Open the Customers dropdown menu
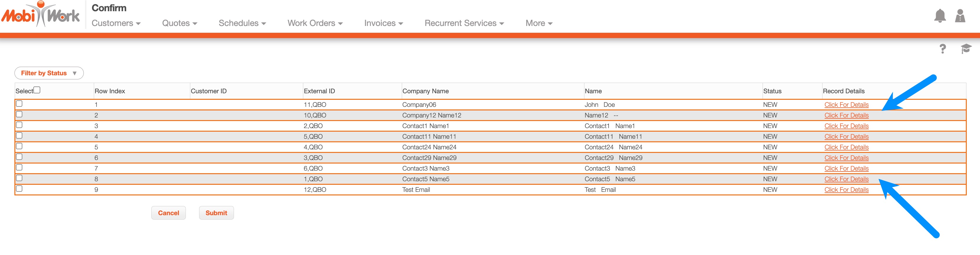 click(116, 23)
